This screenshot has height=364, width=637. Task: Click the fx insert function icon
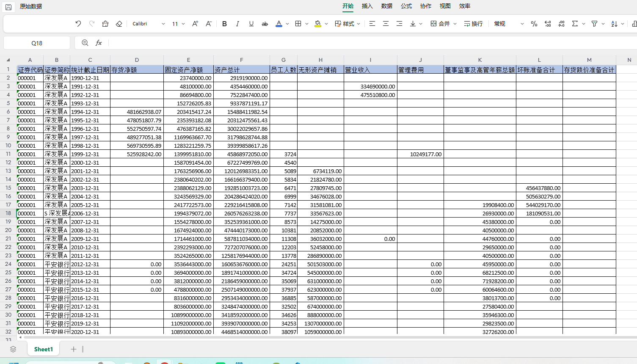coord(99,43)
